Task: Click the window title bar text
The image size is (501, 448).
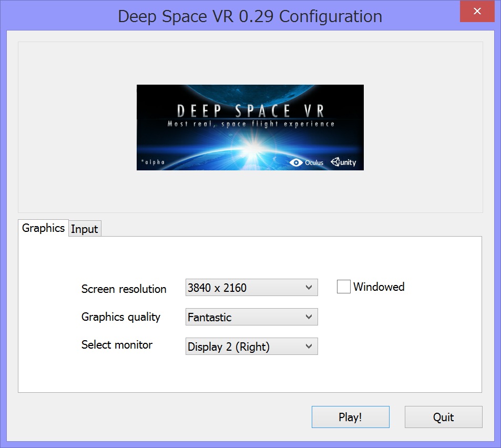Action: click(250, 16)
